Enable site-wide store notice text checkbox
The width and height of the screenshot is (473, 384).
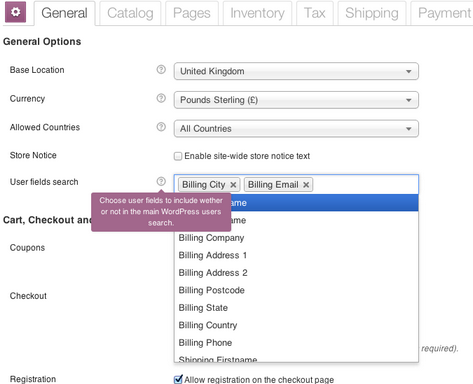pyautogui.click(x=178, y=156)
